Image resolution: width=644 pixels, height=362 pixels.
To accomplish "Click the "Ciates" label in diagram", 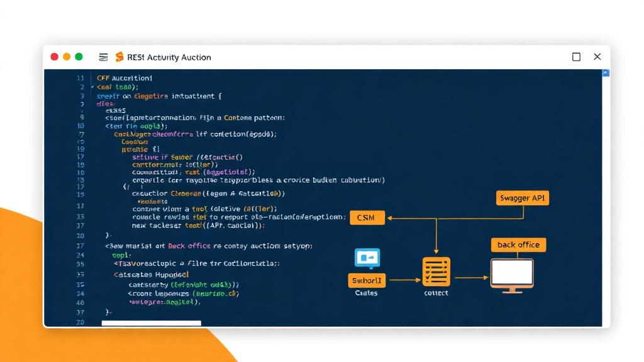I will coord(366,293).
